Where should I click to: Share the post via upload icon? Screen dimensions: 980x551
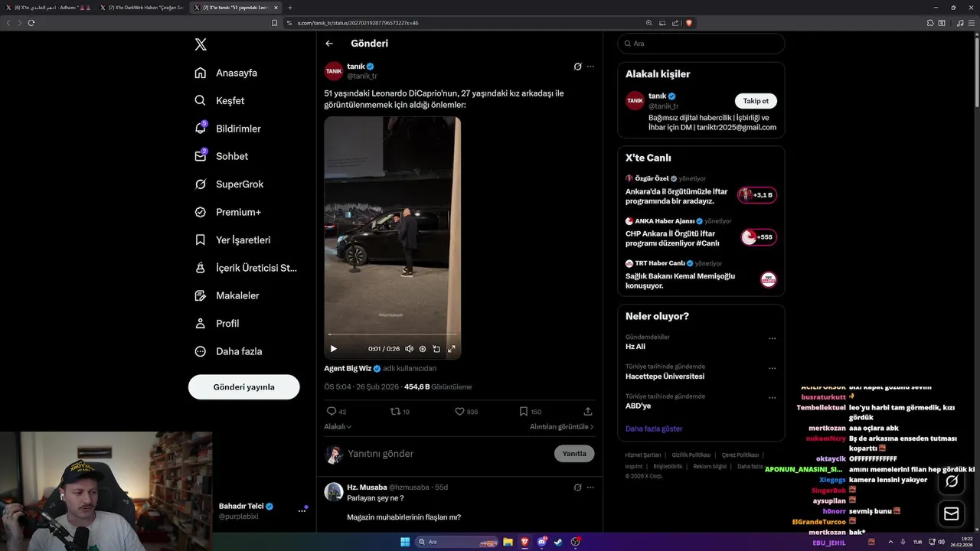[588, 411]
